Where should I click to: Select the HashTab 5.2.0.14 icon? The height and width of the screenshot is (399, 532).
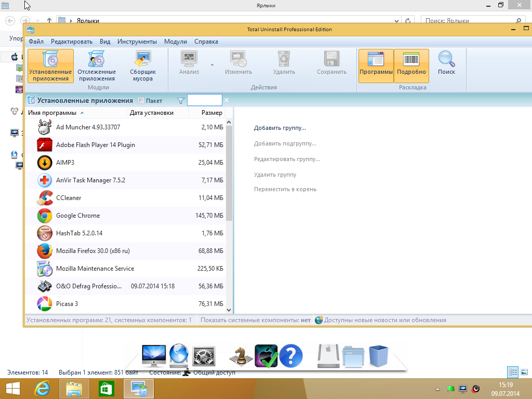[x=45, y=233]
